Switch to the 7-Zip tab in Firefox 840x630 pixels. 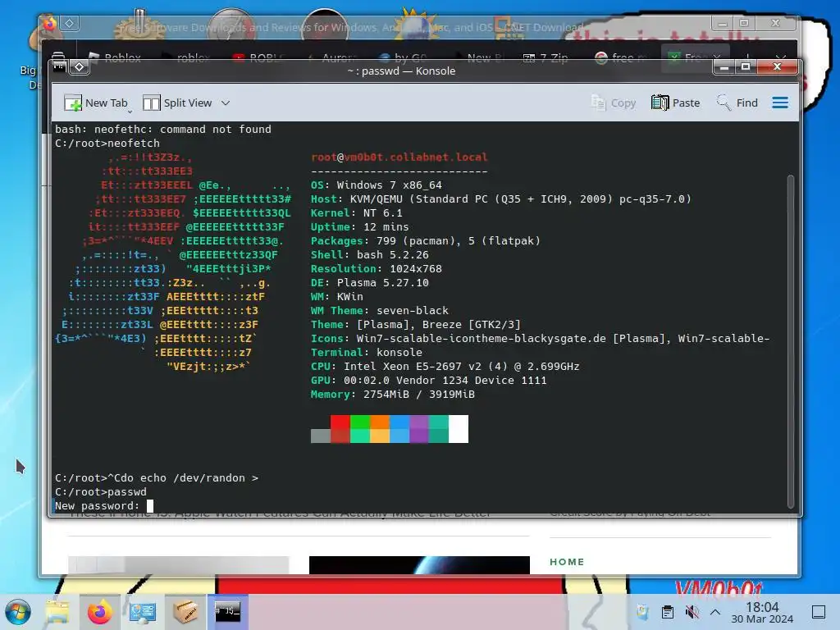pos(546,57)
